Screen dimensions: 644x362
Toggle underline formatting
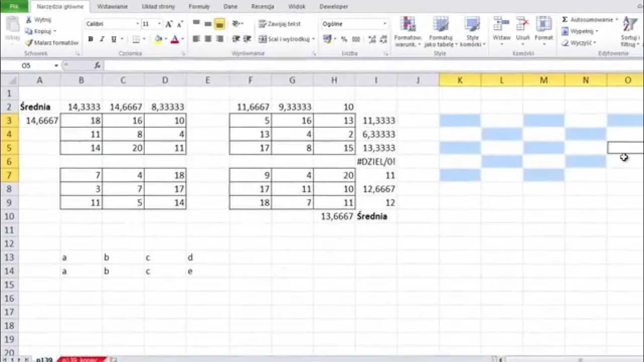pyautogui.click(x=114, y=39)
